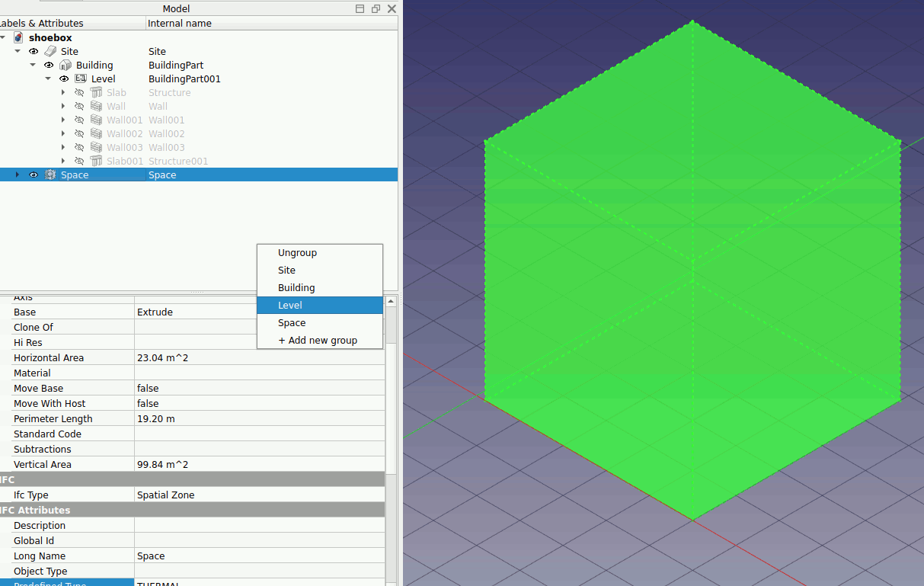Toggle visibility of the Space object
The image size is (924, 586).
(x=34, y=175)
